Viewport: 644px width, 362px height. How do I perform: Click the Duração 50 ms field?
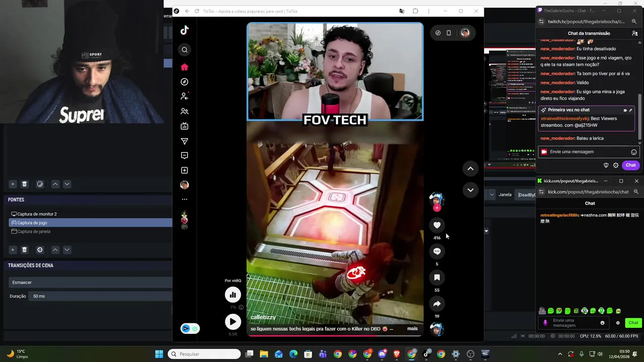[x=100, y=296]
